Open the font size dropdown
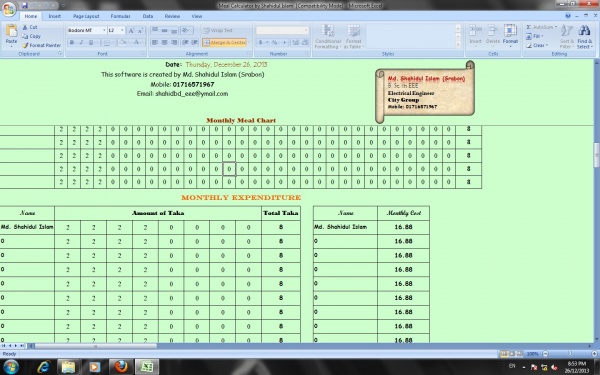 [x=122, y=30]
